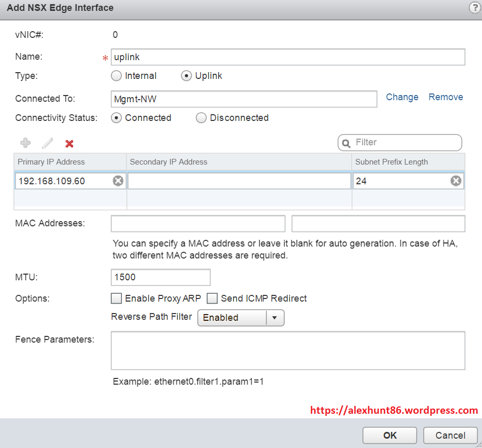Screen dimensions: 482x448
Task: Click Remove link for connected network
Action: [x=445, y=97]
